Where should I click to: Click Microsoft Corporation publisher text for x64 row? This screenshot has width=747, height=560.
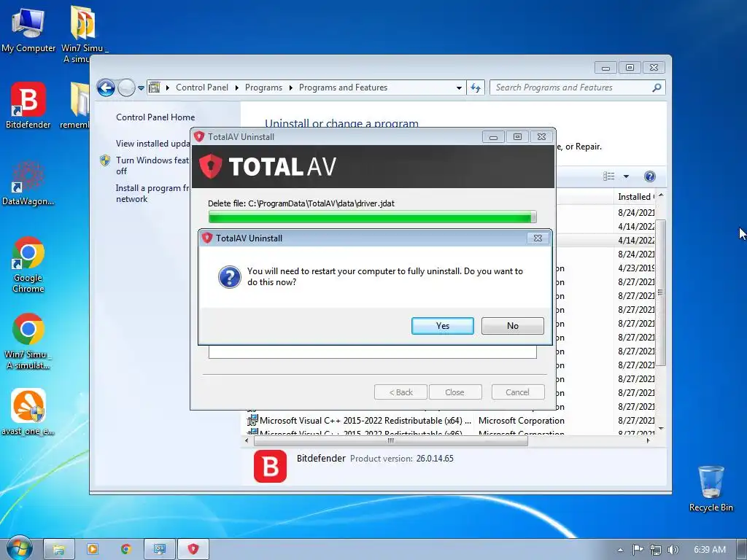pyautogui.click(x=521, y=421)
